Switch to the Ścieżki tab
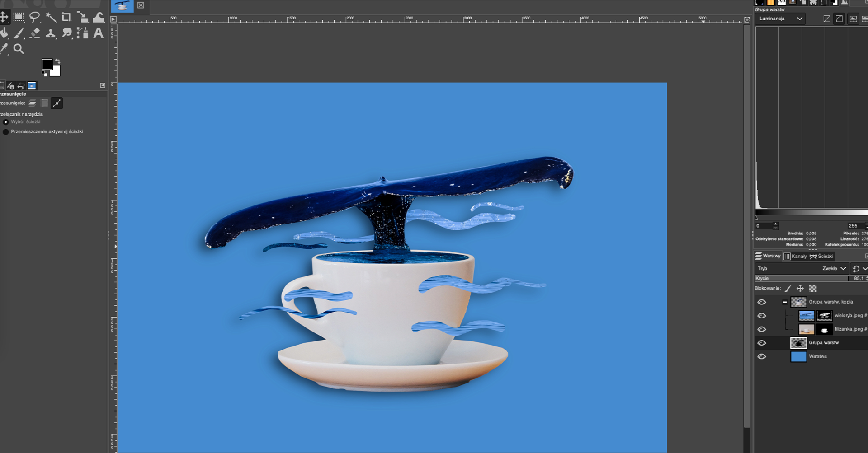868x453 pixels. point(821,256)
